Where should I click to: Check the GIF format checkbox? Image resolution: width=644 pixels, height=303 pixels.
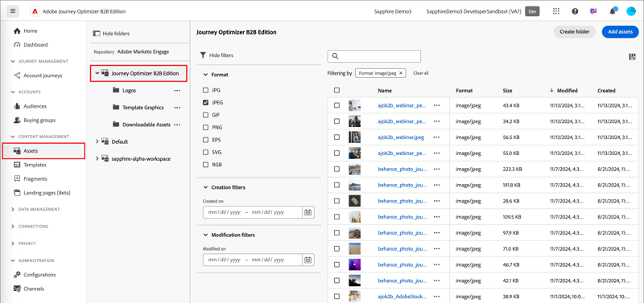tap(206, 115)
